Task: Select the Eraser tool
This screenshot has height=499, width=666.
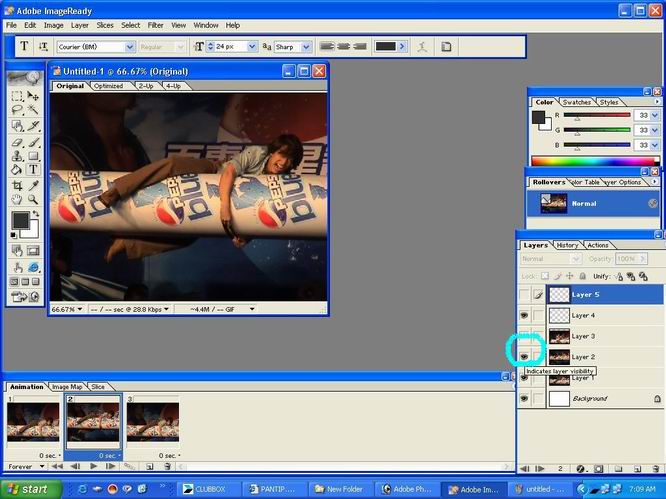Action: click(x=17, y=143)
